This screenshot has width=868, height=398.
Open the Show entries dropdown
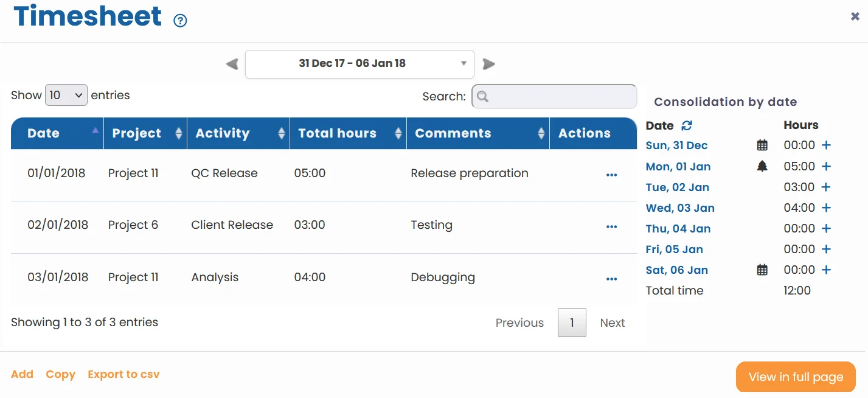66,95
